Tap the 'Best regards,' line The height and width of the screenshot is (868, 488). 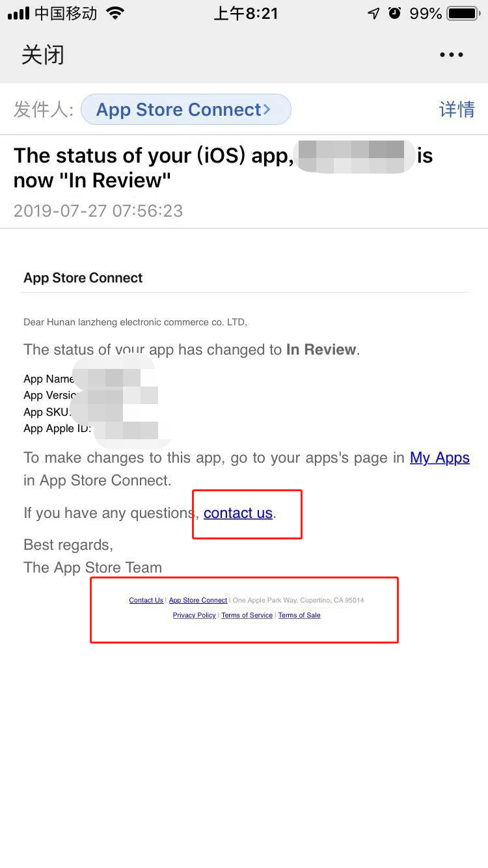coord(68,545)
